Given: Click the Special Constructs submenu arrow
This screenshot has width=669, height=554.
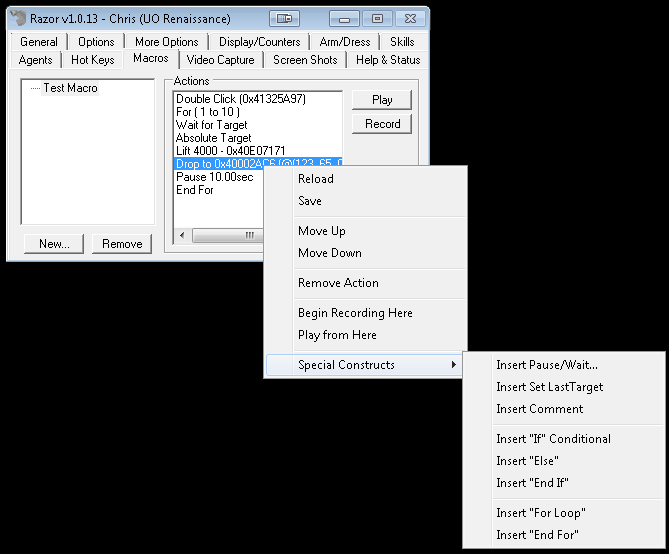Looking at the screenshot, I should (454, 365).
